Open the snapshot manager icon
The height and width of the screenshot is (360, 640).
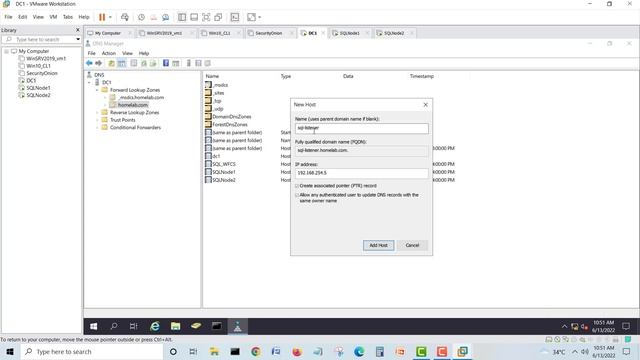pyautogui.click(x=165, y=17)
